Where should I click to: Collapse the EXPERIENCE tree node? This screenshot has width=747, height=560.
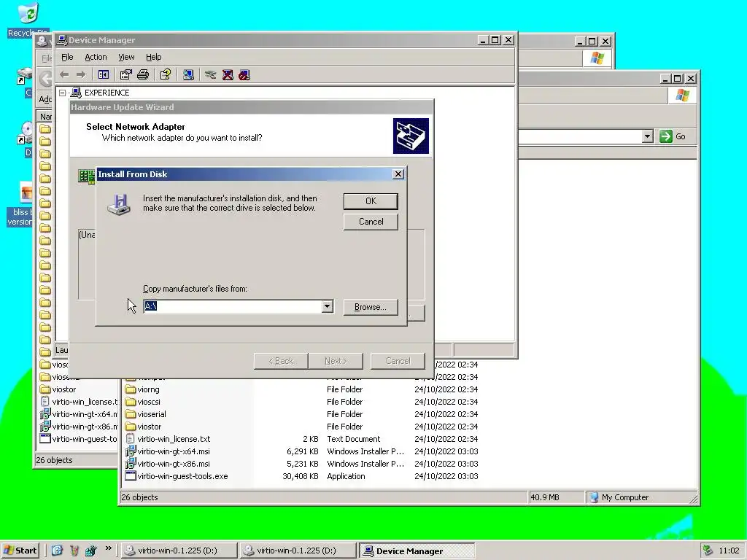pyautogui.click(x=63, y=93)
